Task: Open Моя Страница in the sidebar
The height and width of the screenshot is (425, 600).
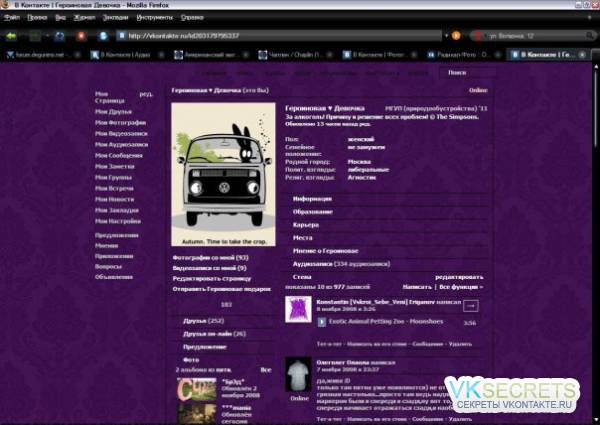Action: tap(109, 97)
